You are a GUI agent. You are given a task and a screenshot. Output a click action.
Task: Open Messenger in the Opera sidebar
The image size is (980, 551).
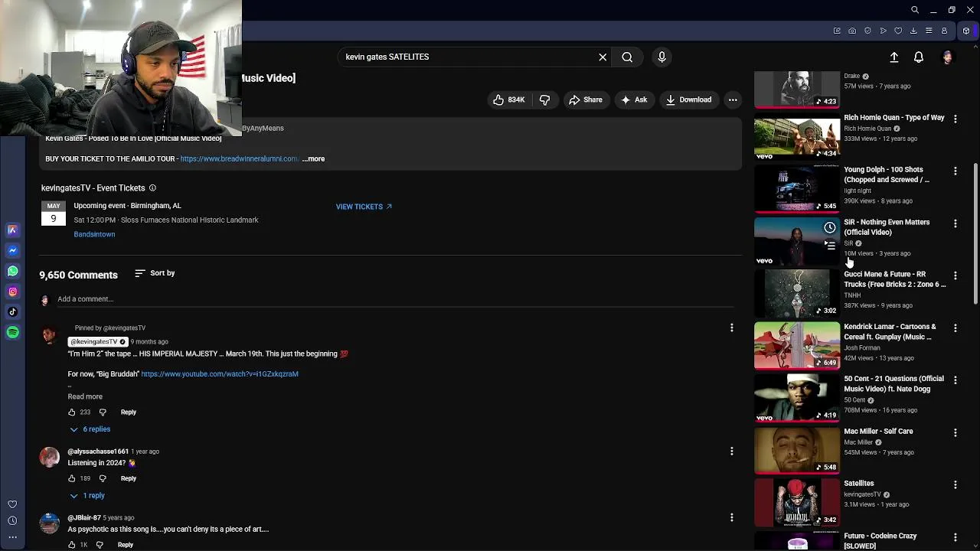click(12, 250)
